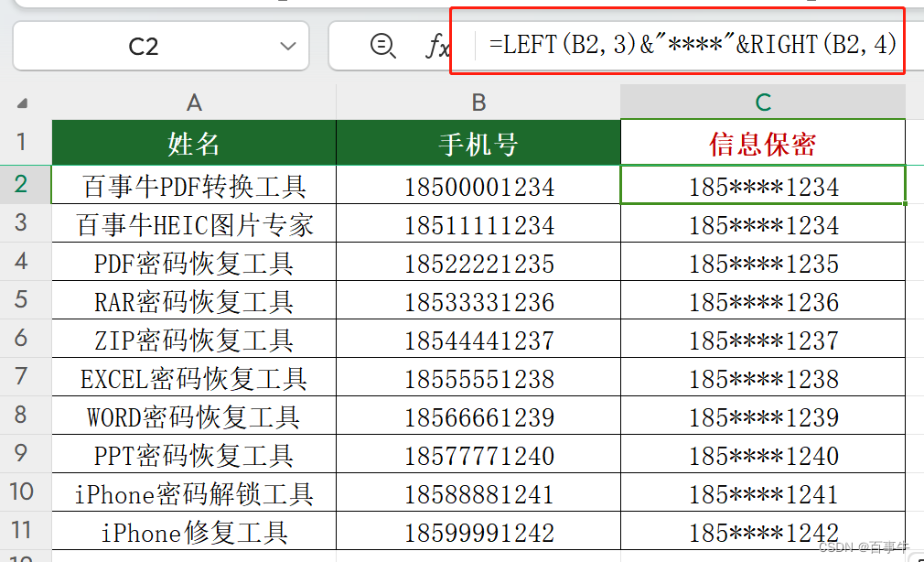Screen dimensions: 924x562
Task: Select phone number 18511111234
Action: tap(478, 223)
